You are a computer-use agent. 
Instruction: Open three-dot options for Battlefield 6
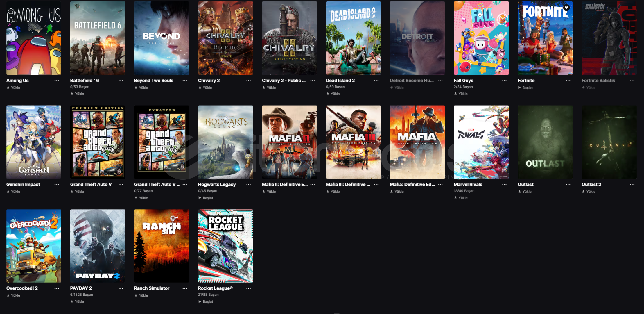coord(121,81)
